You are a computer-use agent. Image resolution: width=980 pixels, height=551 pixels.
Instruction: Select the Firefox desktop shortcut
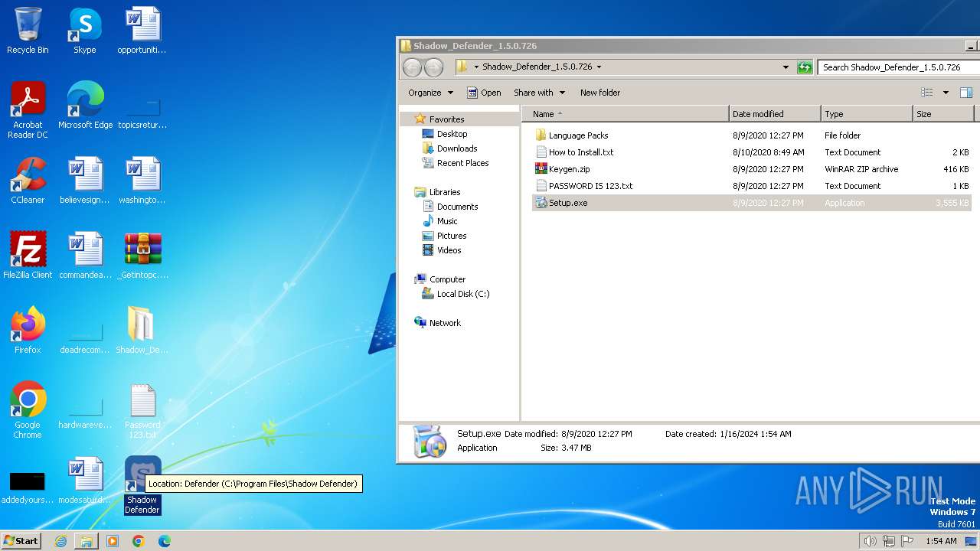pos(28,331)
